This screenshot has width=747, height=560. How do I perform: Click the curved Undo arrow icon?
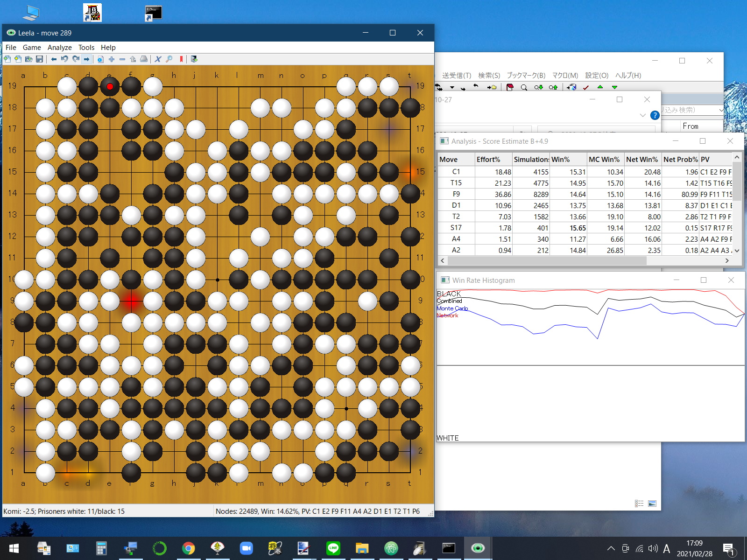coord(64,59)
